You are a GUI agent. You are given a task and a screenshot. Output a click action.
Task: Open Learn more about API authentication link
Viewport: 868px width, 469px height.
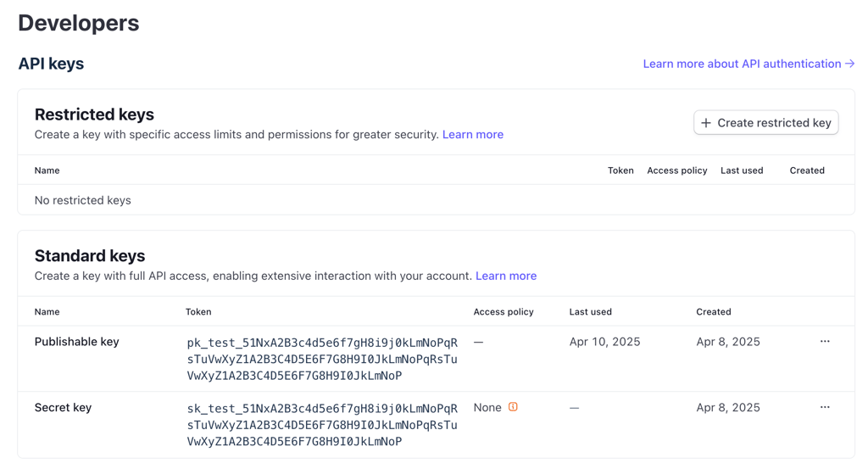coord(748,64)
